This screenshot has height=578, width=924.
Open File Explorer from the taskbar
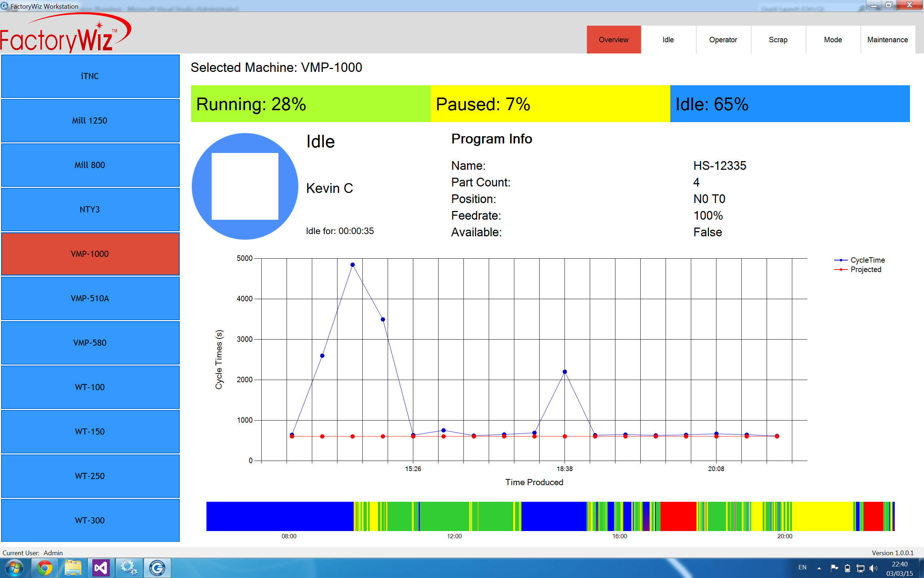point(73,568)
